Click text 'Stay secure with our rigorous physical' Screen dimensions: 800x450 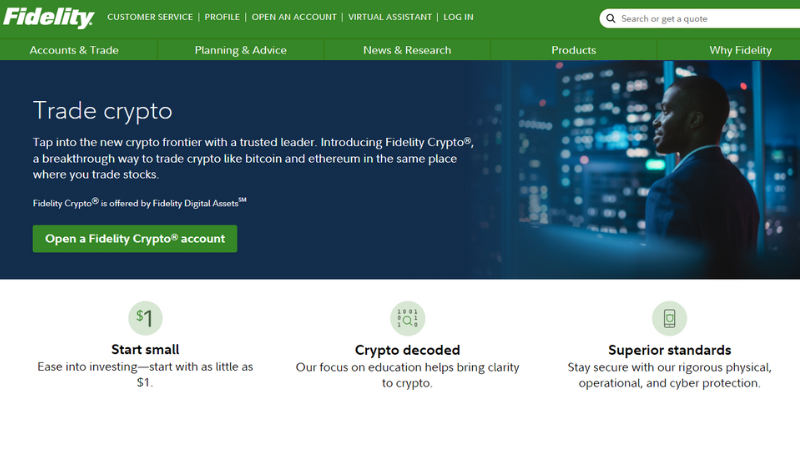tap(669, 367)
